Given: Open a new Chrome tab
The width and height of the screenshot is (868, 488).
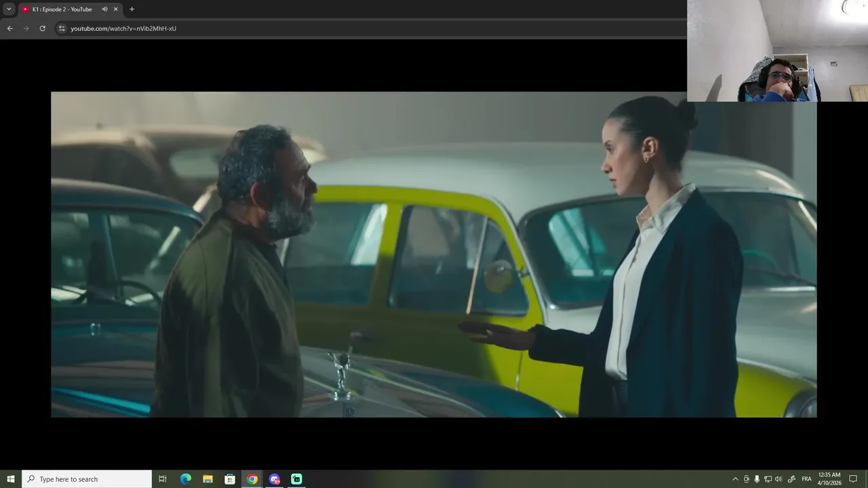Looking at the screenshot, I should (132, 9).
